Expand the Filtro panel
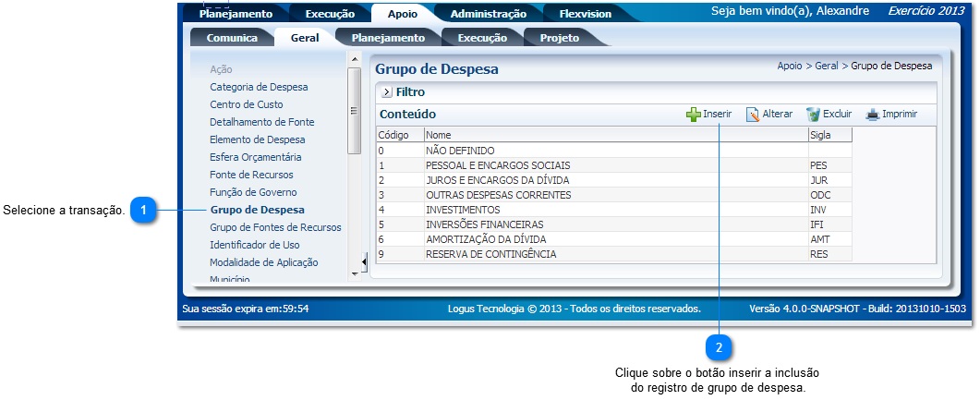The height and width of the screenshot is (400, 980). click(x=387, y=92)
